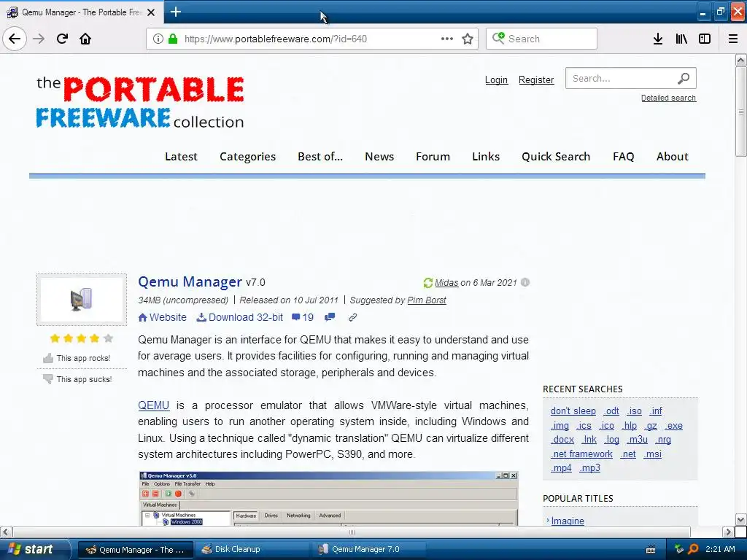
Task: Open the Latest menu item
Action: (x=181, y=157)
